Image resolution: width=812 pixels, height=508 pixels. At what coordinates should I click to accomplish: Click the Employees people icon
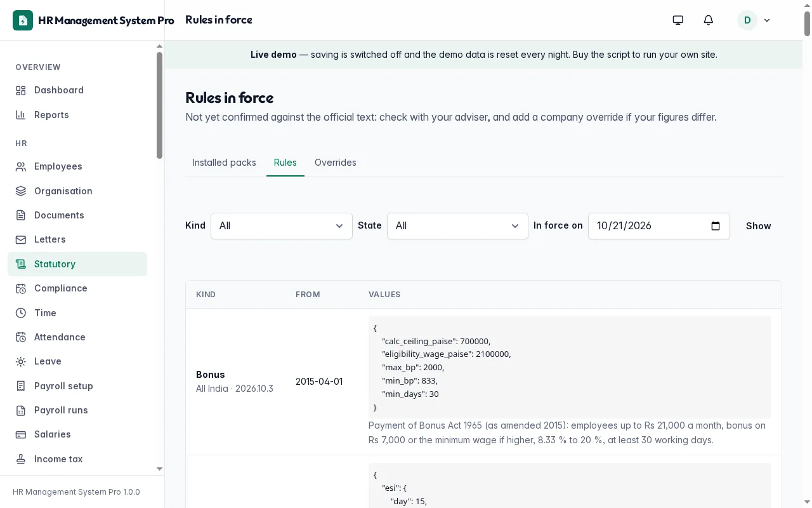[21, 166]
